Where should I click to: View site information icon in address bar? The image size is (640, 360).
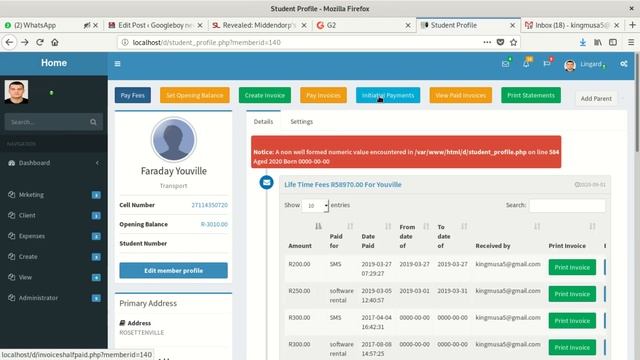point(125,42)
